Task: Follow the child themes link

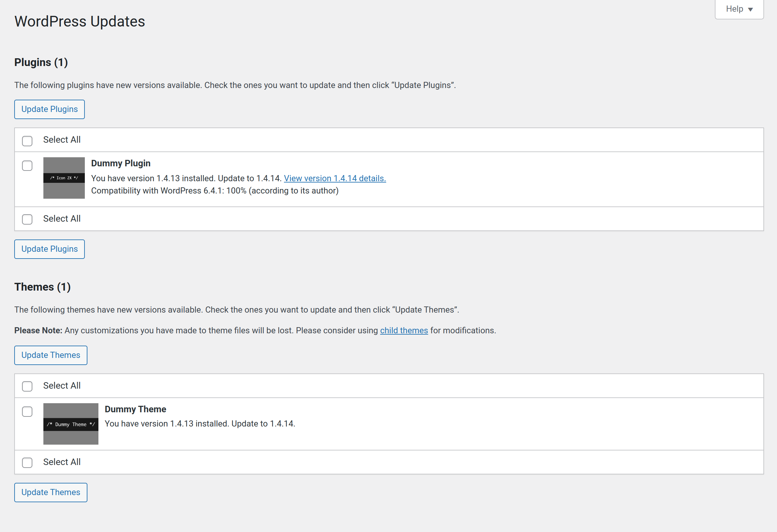Action: click(403, 330)
